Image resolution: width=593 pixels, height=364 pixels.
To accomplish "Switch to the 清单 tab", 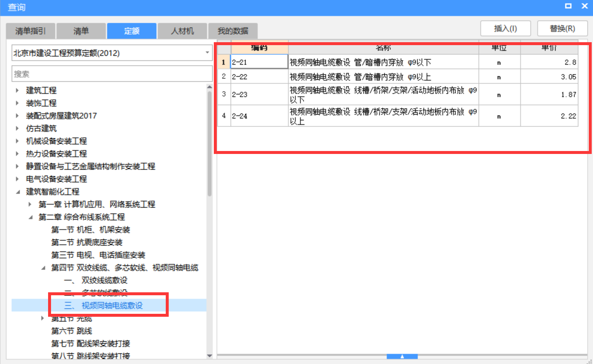I will (x=81, y=31).
